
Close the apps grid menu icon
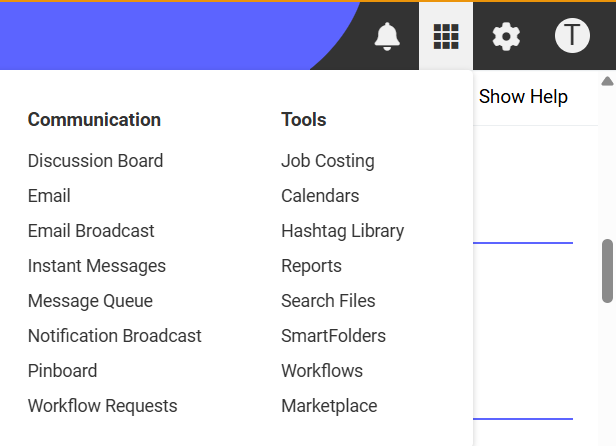click(446, 36)
